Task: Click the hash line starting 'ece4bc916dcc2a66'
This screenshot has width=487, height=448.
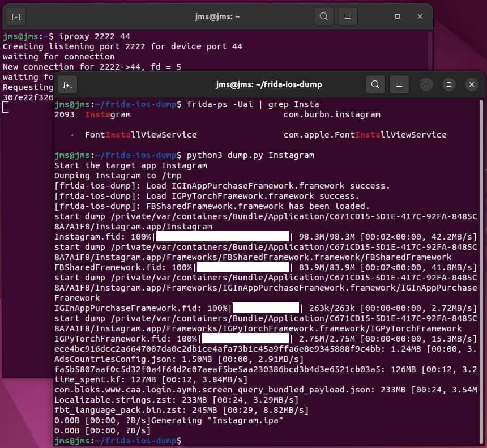Action: [x=266, y=349]
